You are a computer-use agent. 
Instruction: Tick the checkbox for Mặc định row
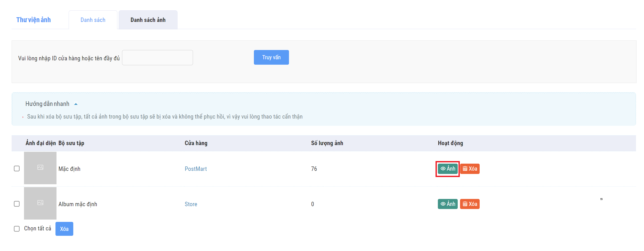point(17,169)
